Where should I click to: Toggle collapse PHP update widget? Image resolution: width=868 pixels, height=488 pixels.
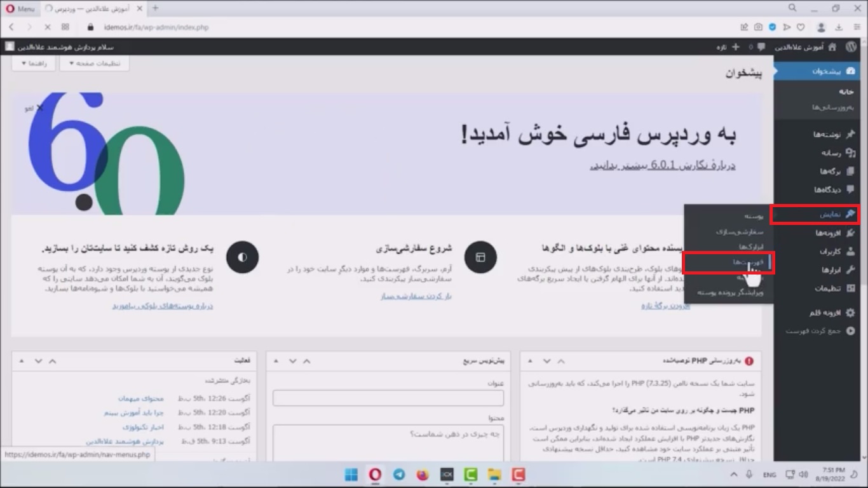530,361
